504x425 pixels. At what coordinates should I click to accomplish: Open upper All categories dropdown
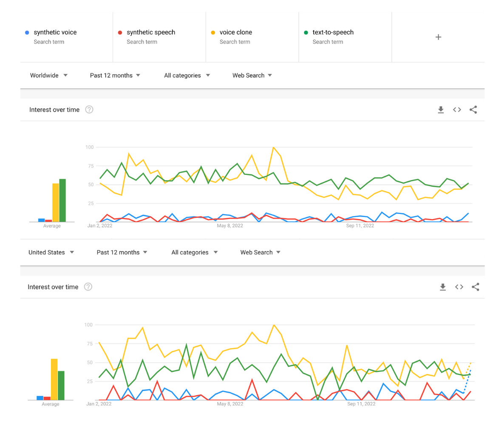point(187,76)
